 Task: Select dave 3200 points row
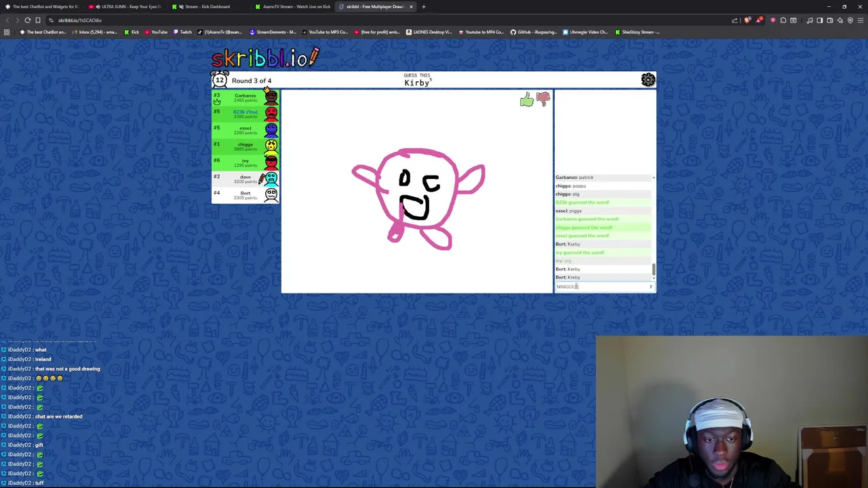[245, 179]
